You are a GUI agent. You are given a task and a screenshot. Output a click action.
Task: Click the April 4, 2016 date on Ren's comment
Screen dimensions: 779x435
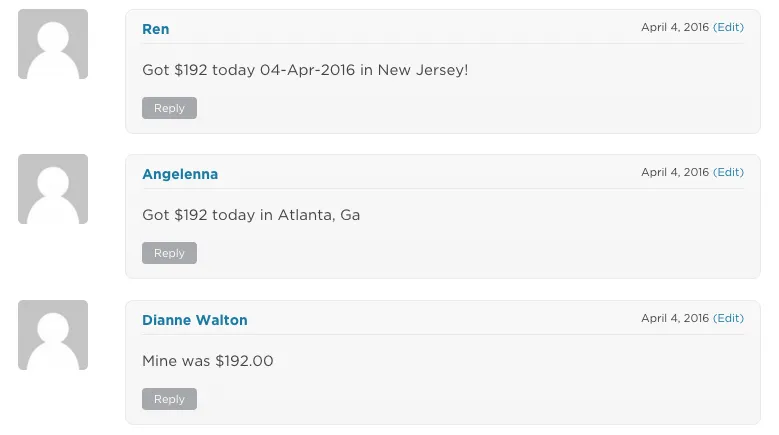[x=675, y=27]
